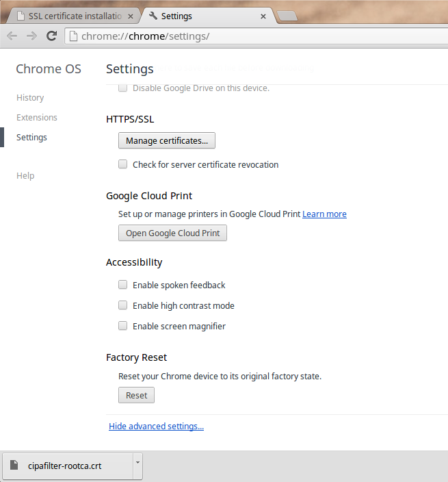
Task: Click Open Google Cloud Print button
Action: click(172, 233)
